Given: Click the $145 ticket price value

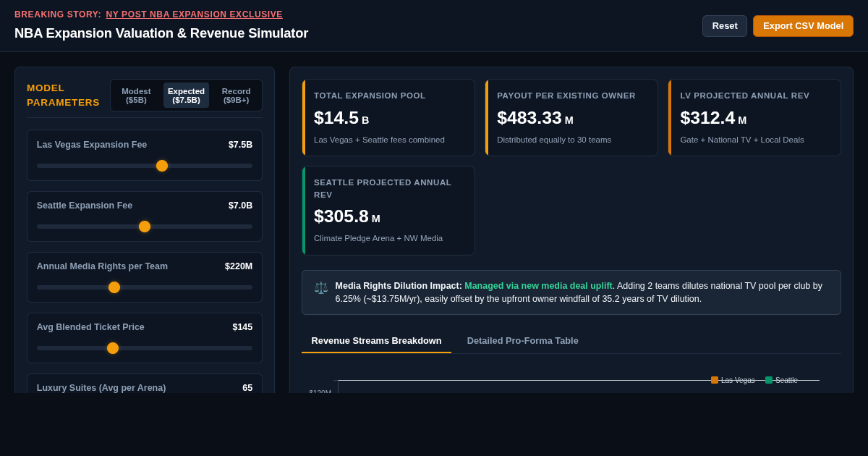Looking at the screenshot, I should 242,327.
